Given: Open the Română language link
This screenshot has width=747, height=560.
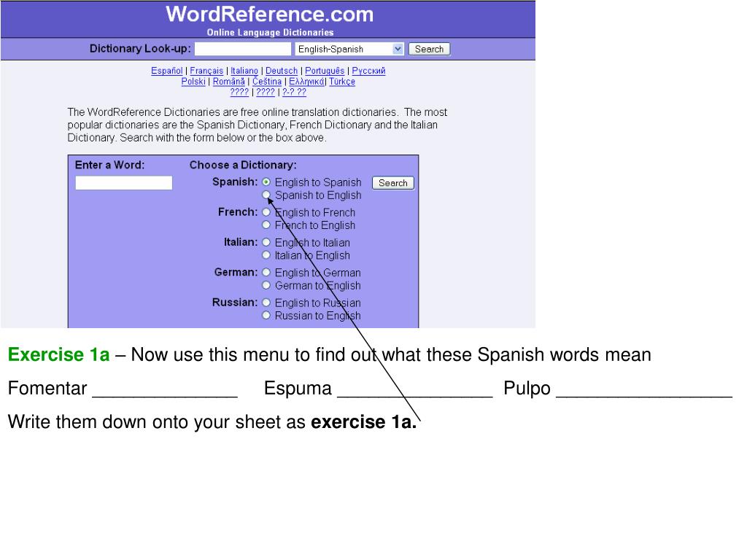Looking at the screenshot, I should 228,82.
